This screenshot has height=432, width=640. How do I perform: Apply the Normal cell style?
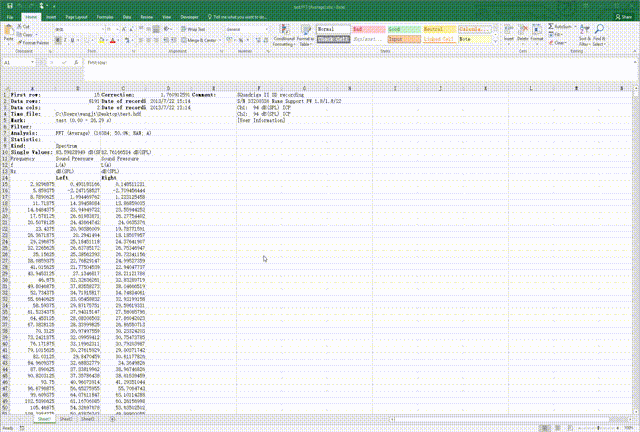pos(333,29)
